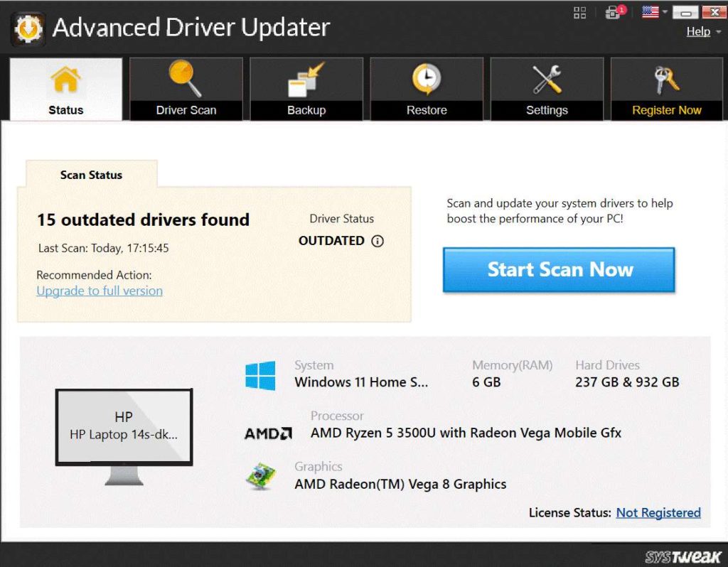Click the Advanced Driver Updater logo

(x=28, y=28)
